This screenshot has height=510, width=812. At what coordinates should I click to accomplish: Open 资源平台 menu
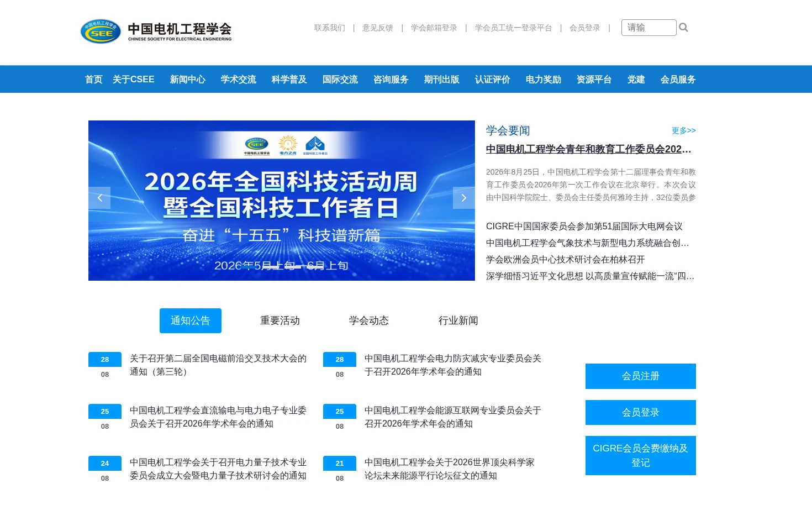point(594,80)
